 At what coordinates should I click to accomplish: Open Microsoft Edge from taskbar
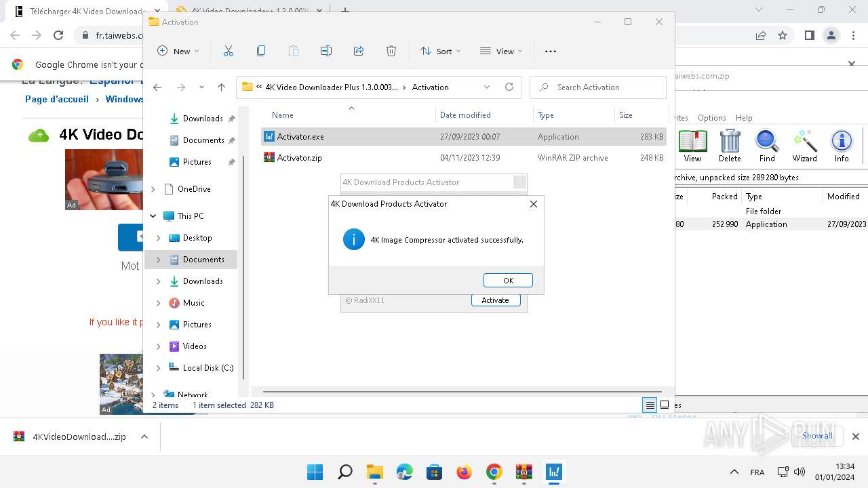pos(405,472)
